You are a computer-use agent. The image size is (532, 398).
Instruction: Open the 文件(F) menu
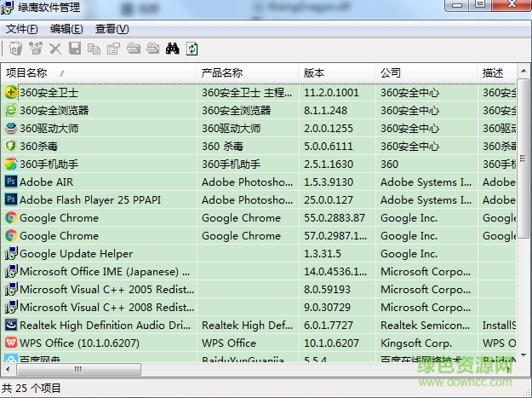22,29
